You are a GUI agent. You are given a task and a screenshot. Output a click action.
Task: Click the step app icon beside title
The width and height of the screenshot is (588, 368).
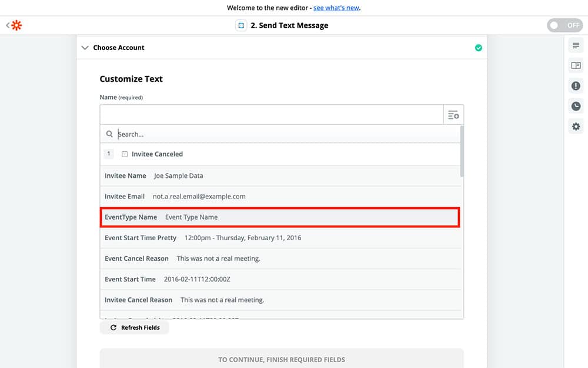[241, 25]
